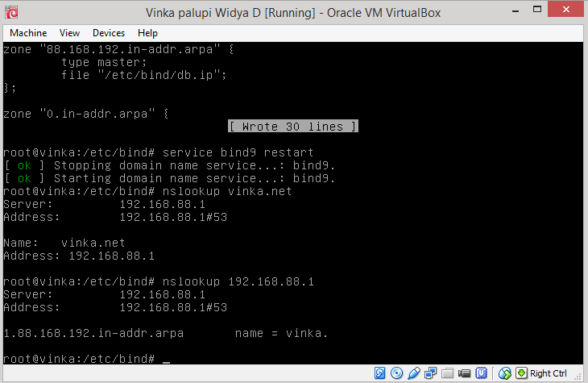This screenshot has height=383, width=588.
Task: Click the 'Name: vinka.net' result line
Action: coord(64,243)
